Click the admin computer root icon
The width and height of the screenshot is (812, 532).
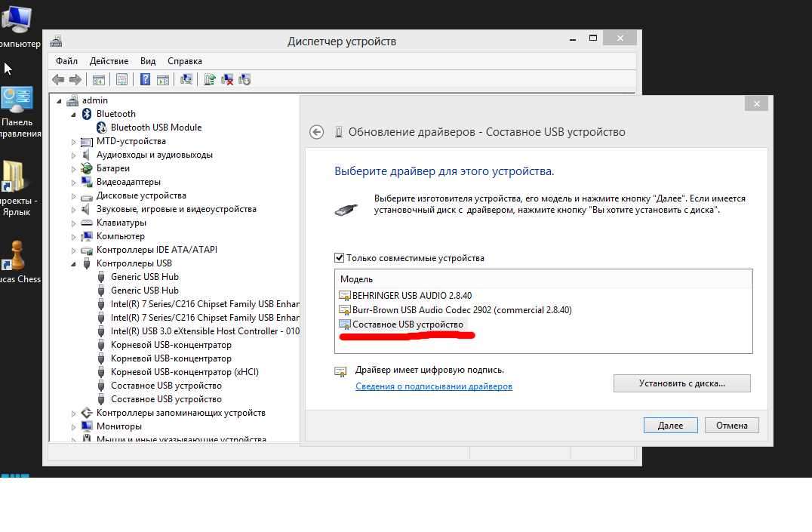72,100
